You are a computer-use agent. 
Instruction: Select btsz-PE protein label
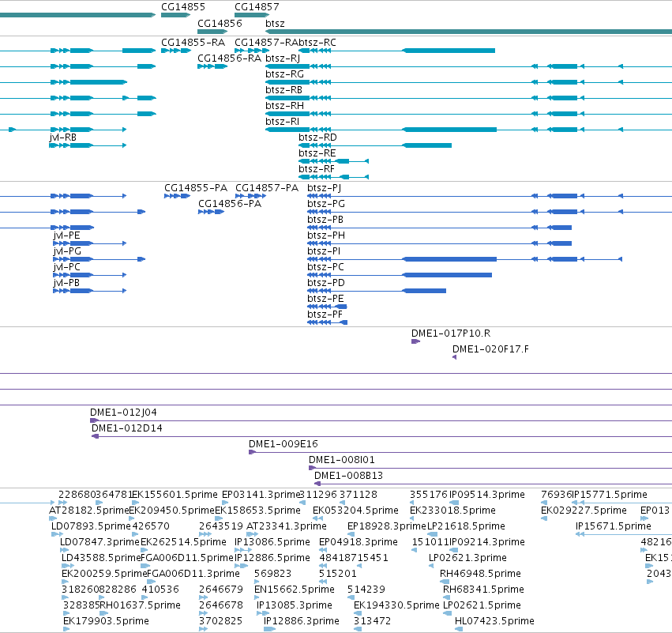coord(325,299)
